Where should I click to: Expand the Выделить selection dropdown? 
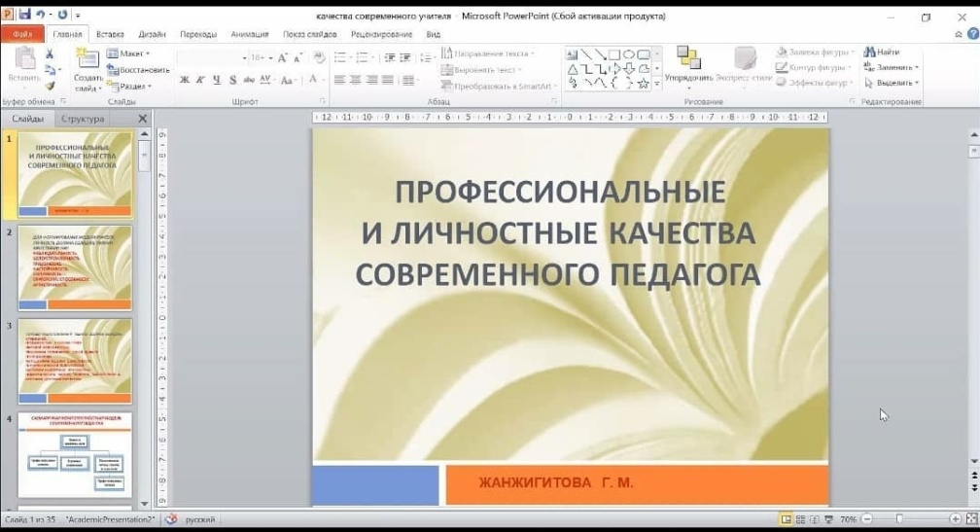(892, 83)
